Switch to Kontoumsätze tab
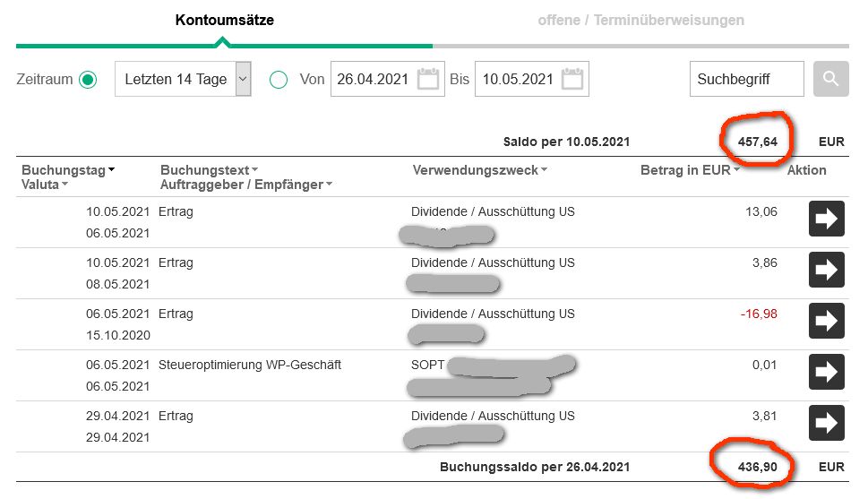 [x=224, y=20]
